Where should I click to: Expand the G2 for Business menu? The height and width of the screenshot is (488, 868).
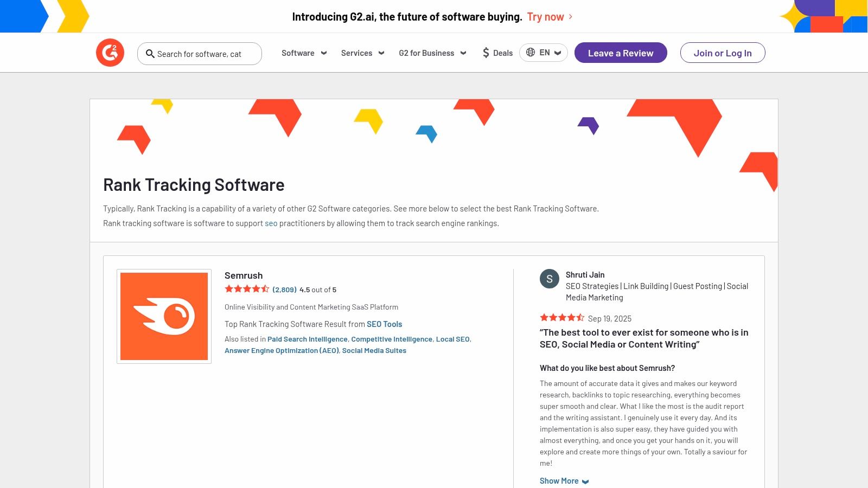432,53
